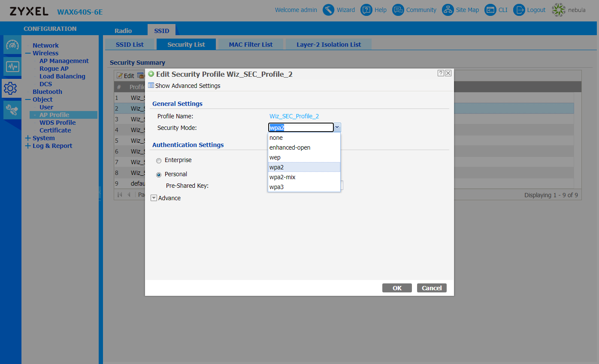Choose wpa3 from the security mode list
The height and width of the screenshot is (364, 599).
(x=304, y=187)
